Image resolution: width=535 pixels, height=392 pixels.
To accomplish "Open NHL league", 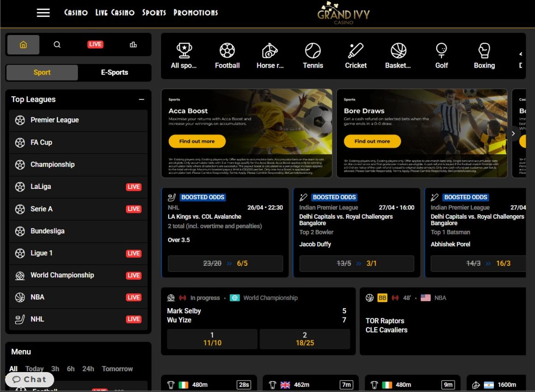I will point(78,319).
